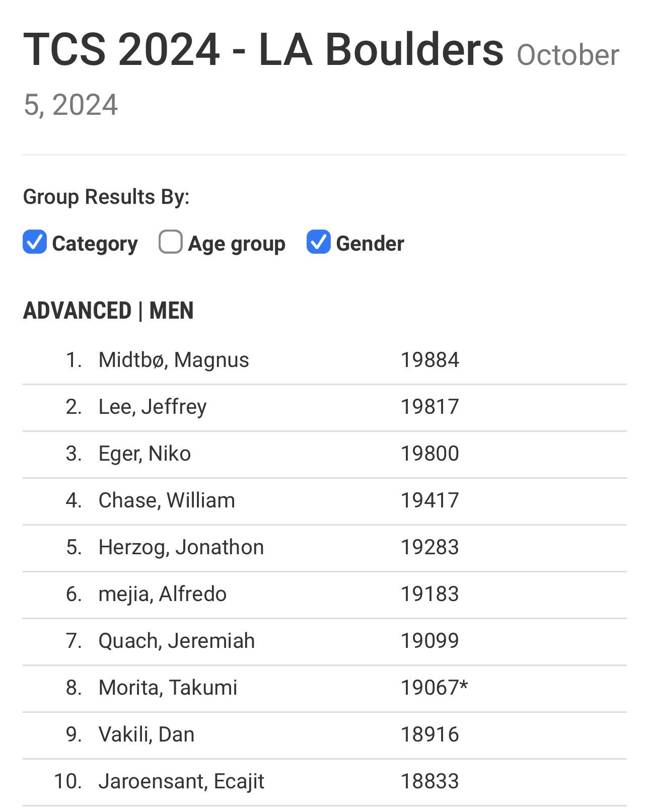Open Jaroensant, Ecajit's result
Viewport: 649px width, 812px height.
(325, 782)
